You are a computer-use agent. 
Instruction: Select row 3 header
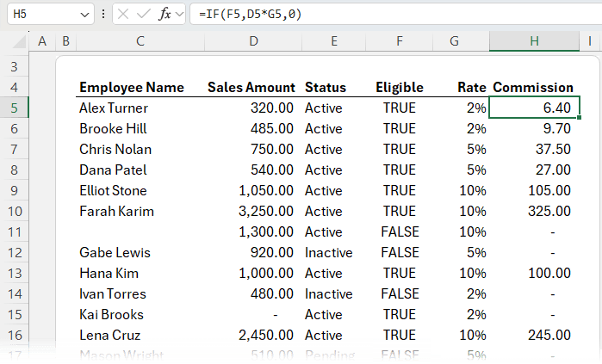(x=15, y=67)
